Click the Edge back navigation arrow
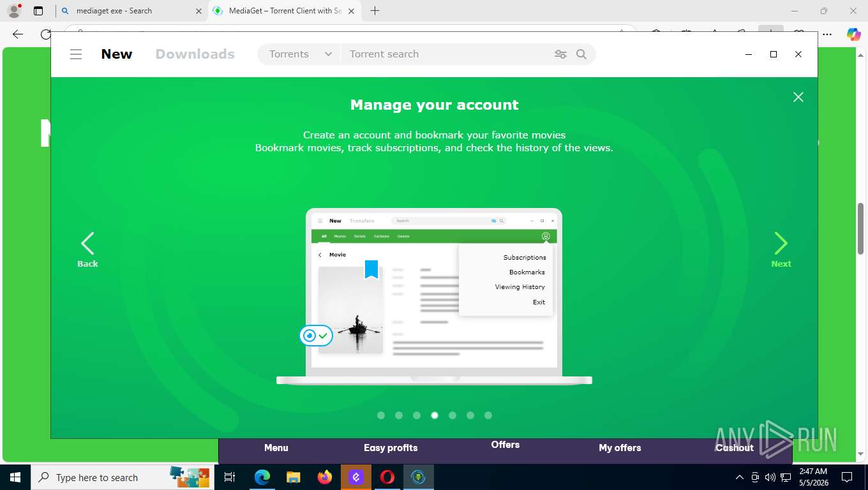This screenshot has width=868, height=490. (x=18, y=34)
